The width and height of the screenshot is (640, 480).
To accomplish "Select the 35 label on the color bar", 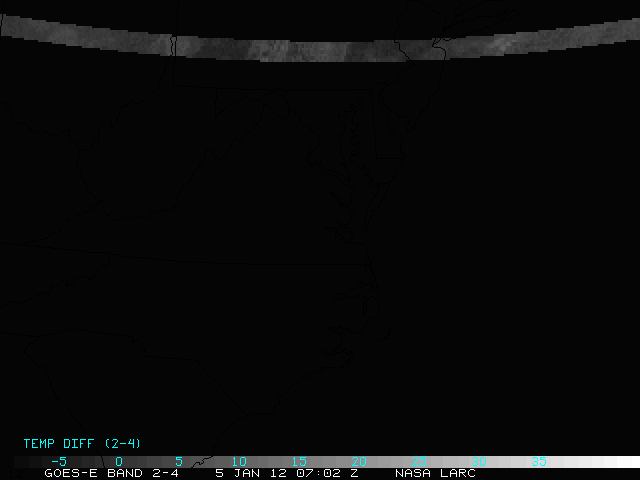I will pos(539,462).
